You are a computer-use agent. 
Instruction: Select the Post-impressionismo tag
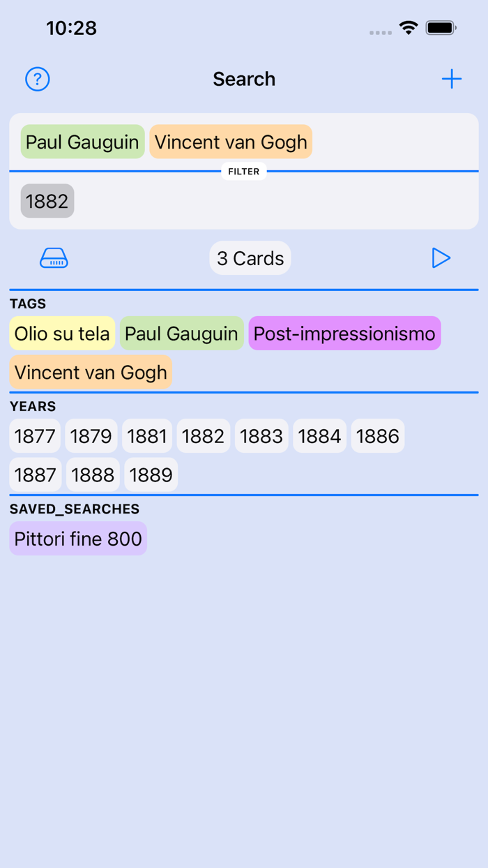pos(344,334)
